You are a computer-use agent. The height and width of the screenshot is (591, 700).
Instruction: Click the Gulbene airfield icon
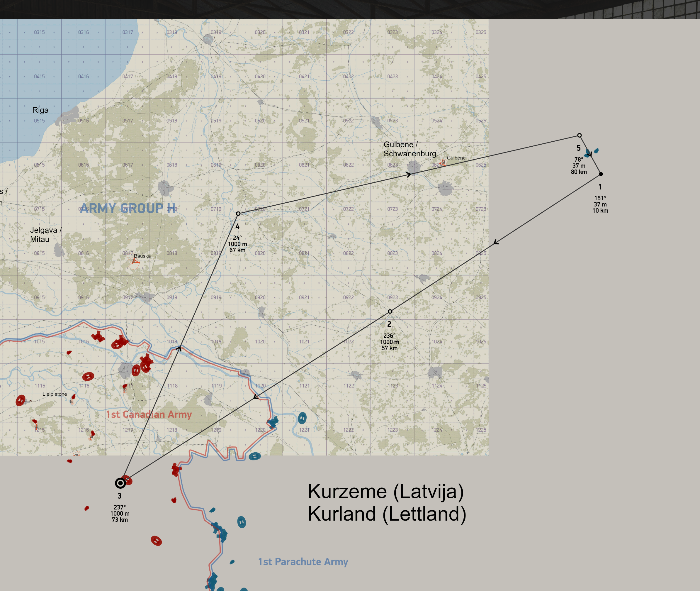tap(443, 162)
